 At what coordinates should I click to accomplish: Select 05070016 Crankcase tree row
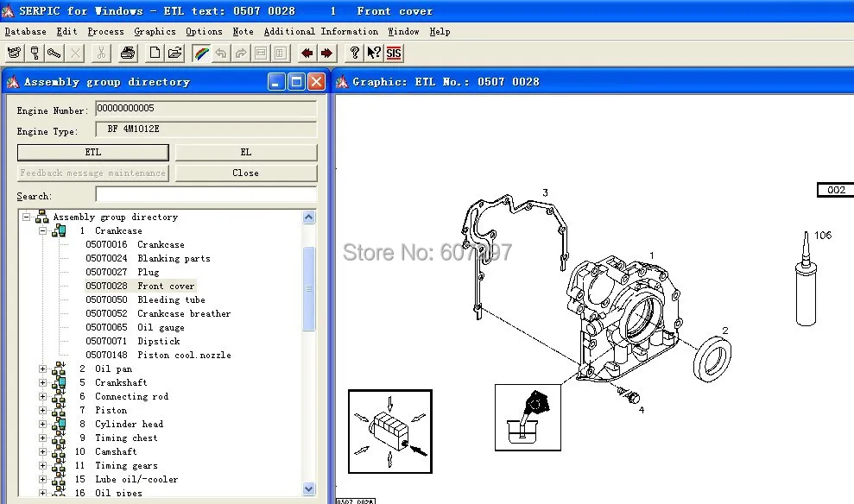[x=135, y=245]
